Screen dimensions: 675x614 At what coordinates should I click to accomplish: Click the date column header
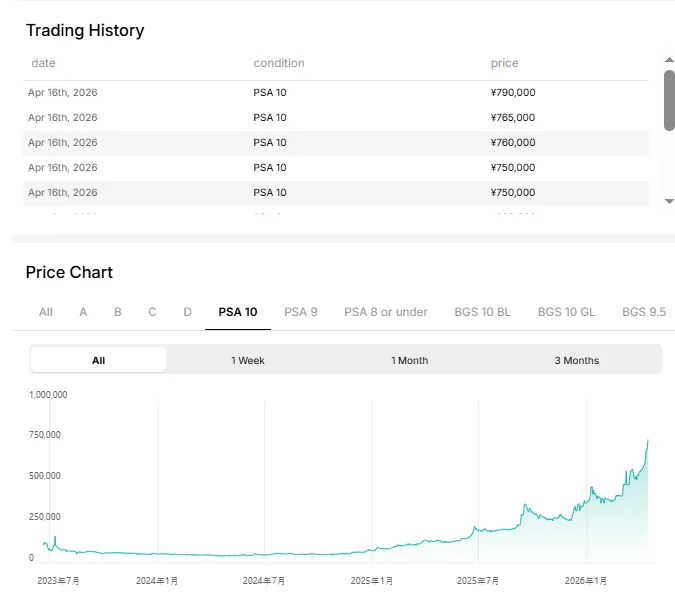pos(44,63)
